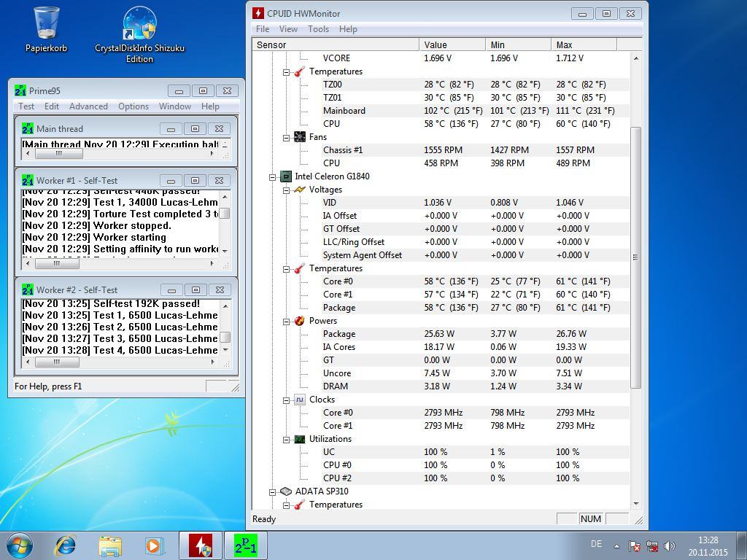Screen dimensions: 747x560
Task: Click the network tray icon
Action: click(652, 545)
